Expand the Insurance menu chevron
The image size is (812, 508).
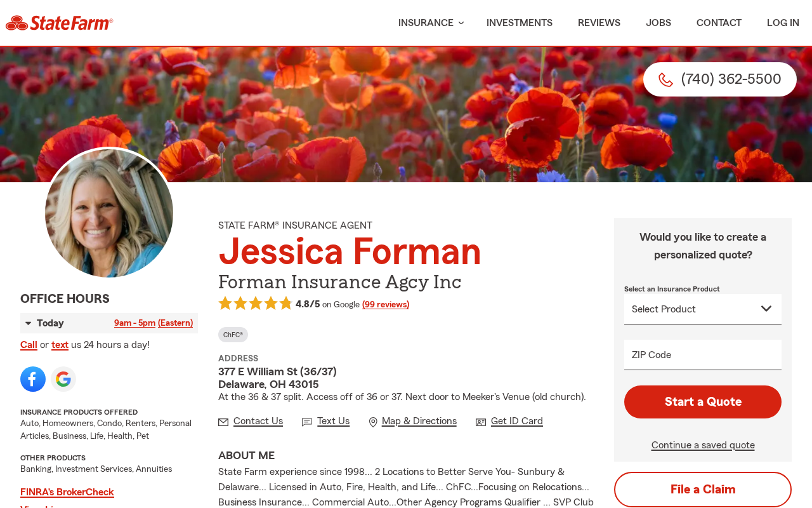click(x=461, y=23)
